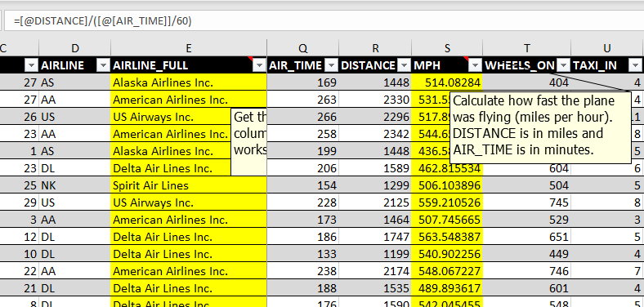This screenshot has width=644, height=307.
Task: Select DISTANCE cell 1747
Action: point(375,237)
